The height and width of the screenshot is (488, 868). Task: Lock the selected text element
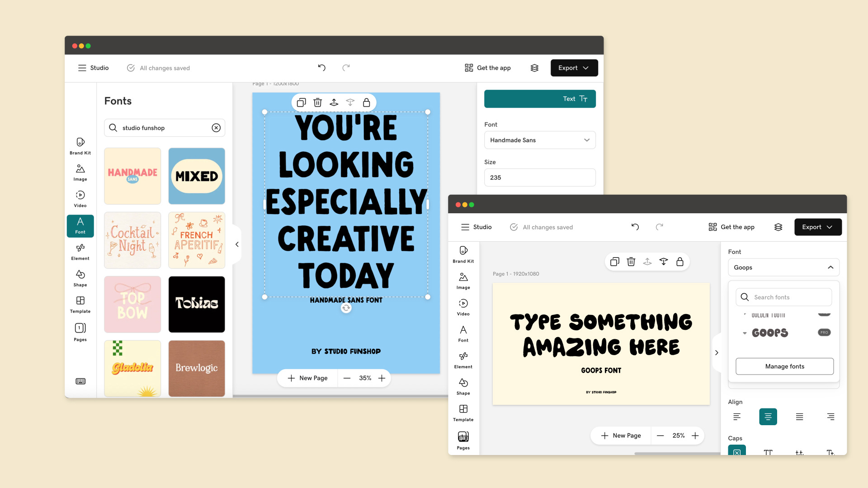(x=366, y=102)
